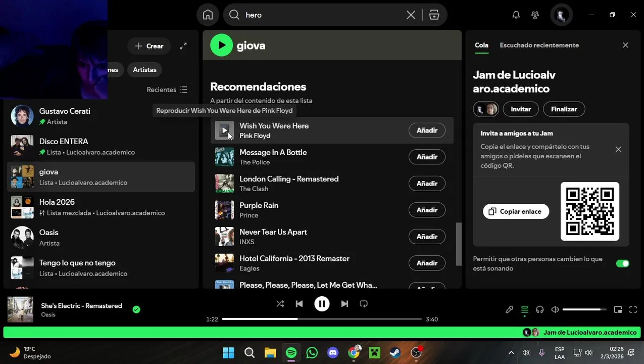This screenshot has width=644, height=364.
Task: Open the profile avatar menu
Action: coord(561,15)
